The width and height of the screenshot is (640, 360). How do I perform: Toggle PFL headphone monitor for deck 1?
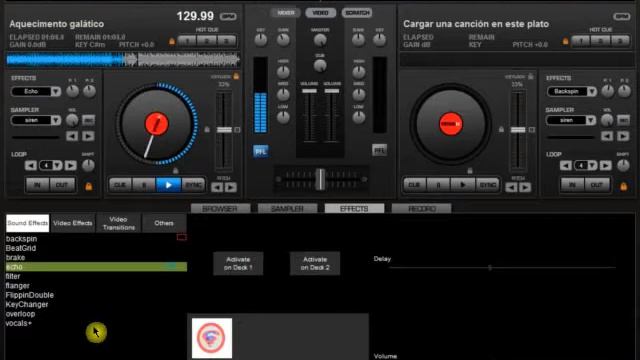click(260, 151)
